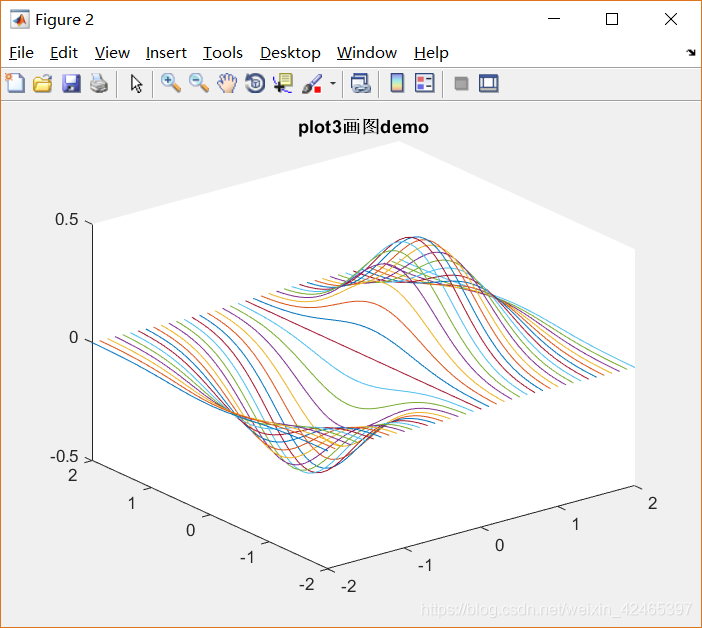The width and height of the screenshot is (702, 628).
Task: Minimize the Figure 2 window
Action: [554, 19]
